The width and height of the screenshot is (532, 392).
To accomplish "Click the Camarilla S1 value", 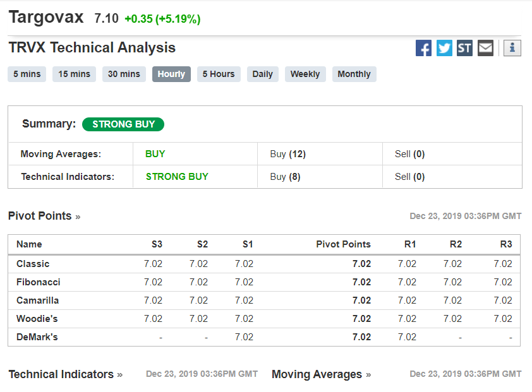I will click(x=245, y=300).
